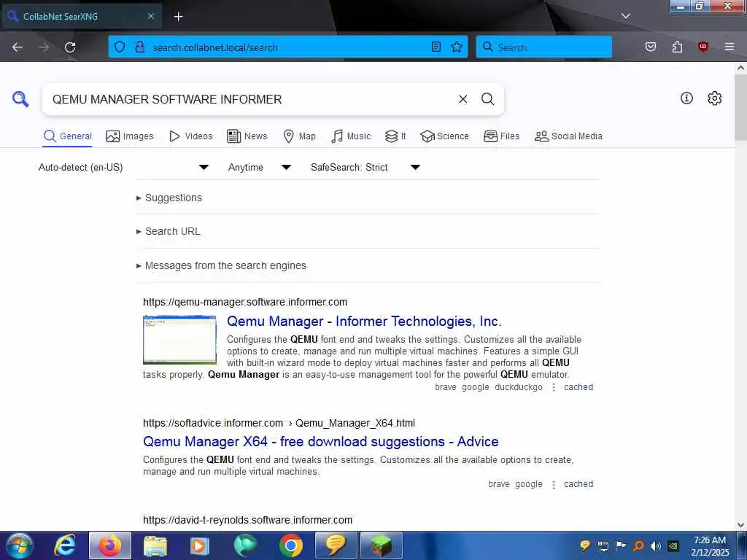The width and height of the screenshot is (747, 560).
Task: Open the Windows Start button
Action: pyautogui.click(x=20, y=545)
